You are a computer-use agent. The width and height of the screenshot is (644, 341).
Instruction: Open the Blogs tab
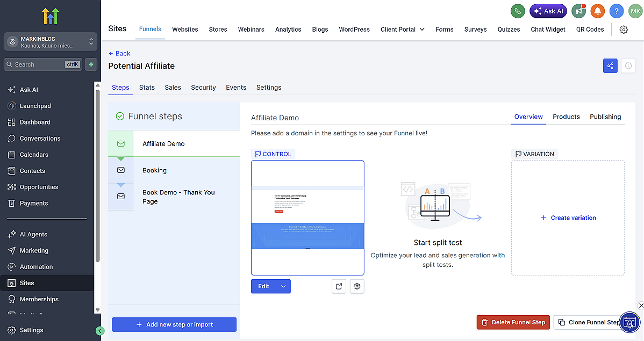320,30
